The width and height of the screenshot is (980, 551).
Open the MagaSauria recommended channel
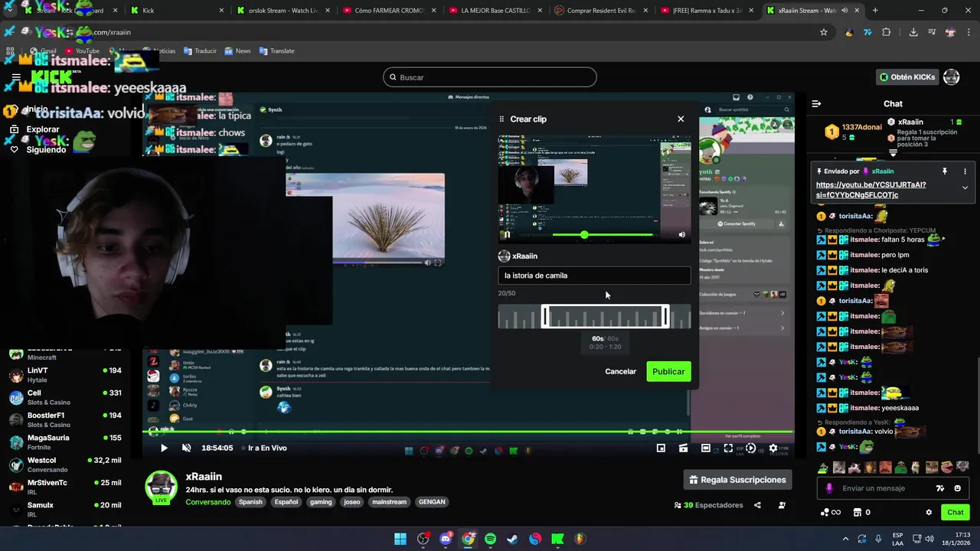(65, 442)
